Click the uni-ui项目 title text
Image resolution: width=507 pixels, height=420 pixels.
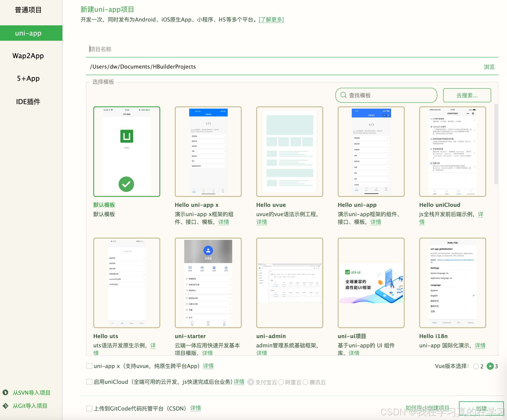(352, 336)
